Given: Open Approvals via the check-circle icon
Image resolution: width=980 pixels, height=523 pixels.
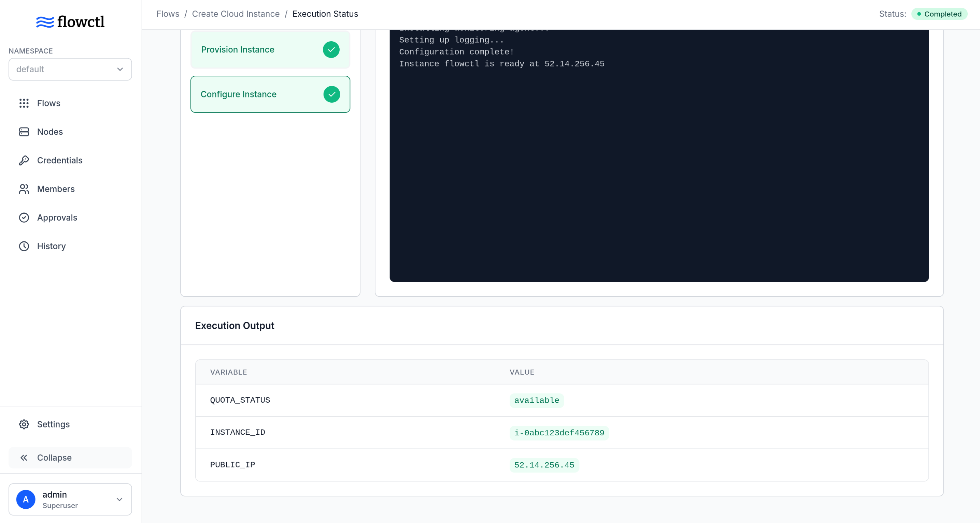Looking at the screenshot, I should pos(24,218).
